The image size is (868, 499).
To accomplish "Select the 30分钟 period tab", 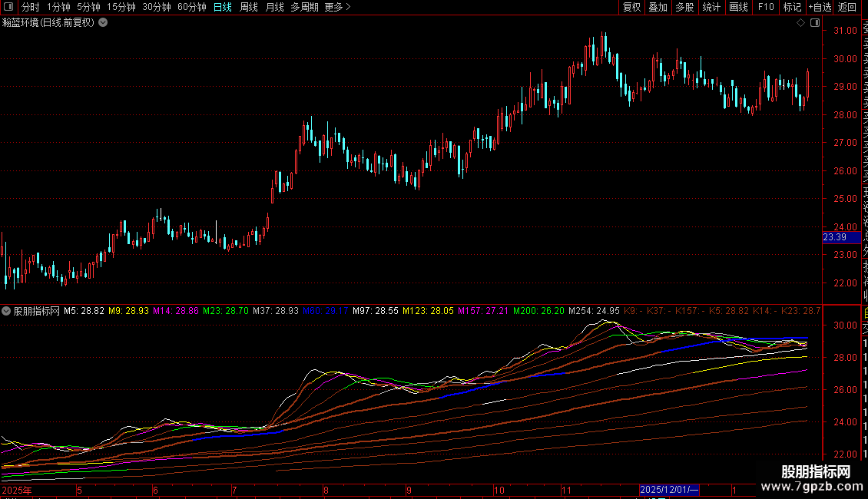I will pyautogui.click(x=157, y=7).
